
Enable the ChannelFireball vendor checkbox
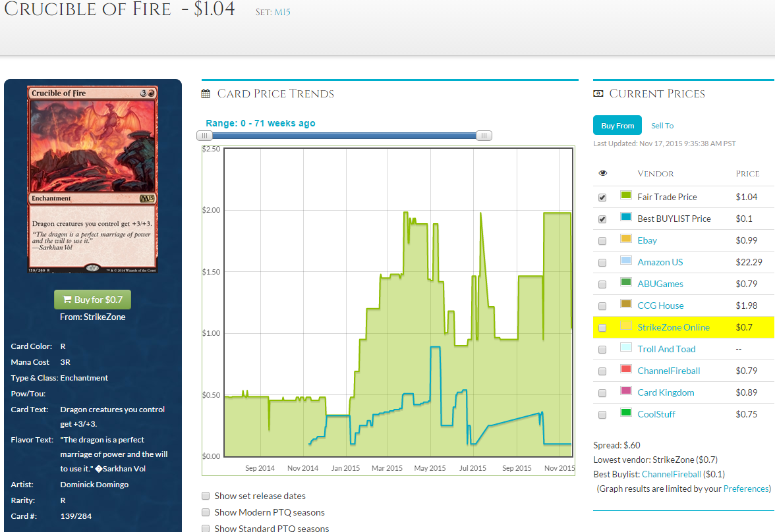[x=602, y=371]
